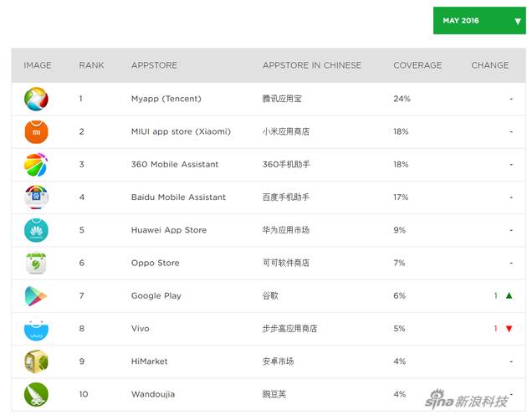Click the orange MIUI app store icon
Image resolution: width=527 pixels, height=420 pixels.
[x=36, y=131]
